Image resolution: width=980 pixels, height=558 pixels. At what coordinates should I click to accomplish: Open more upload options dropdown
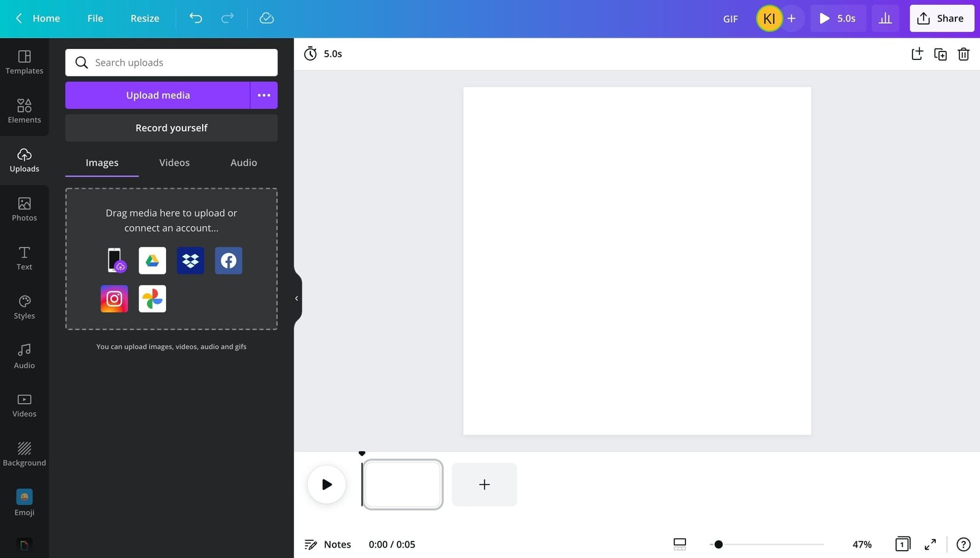point(264,95)
